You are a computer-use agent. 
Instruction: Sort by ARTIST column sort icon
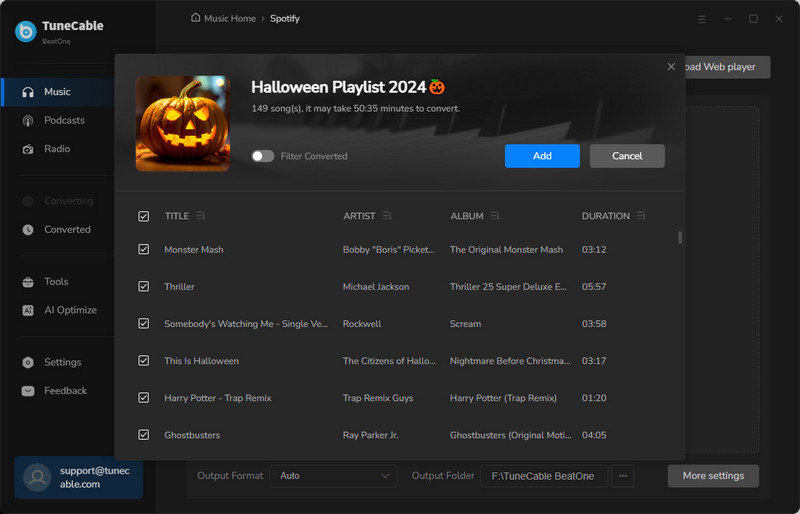click(387, 216)
